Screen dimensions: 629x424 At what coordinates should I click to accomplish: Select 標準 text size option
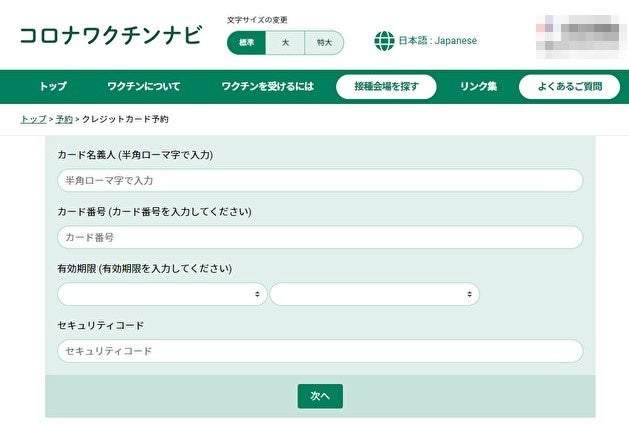pos(246,42)
